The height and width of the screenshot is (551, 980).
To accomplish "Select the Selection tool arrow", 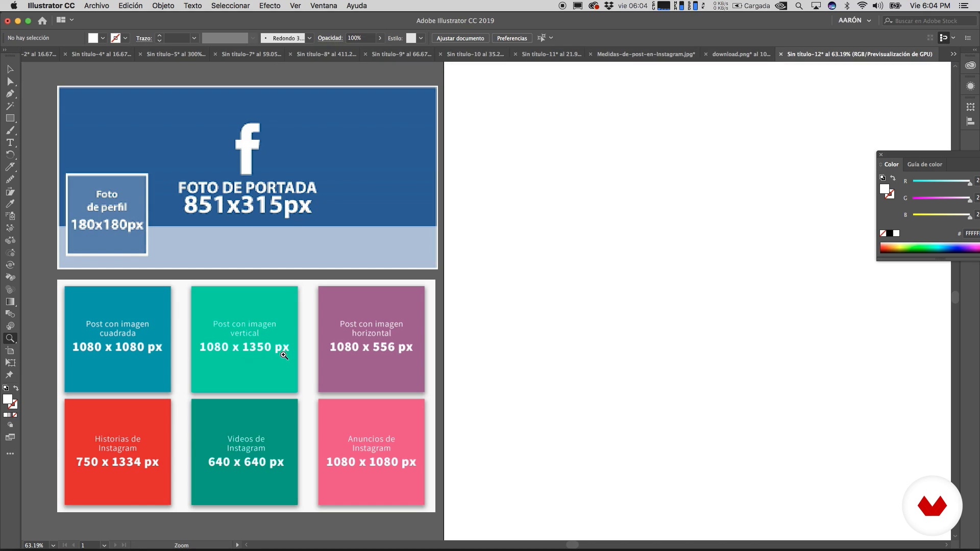I will 10,69.
